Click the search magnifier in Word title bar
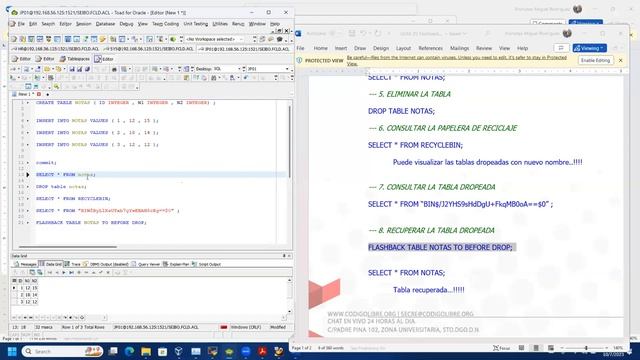640x360 pixels. click(487, 33)
